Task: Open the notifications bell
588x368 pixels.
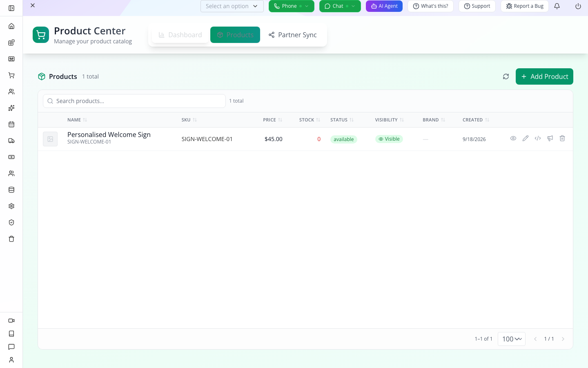Action: coord(557,6)
